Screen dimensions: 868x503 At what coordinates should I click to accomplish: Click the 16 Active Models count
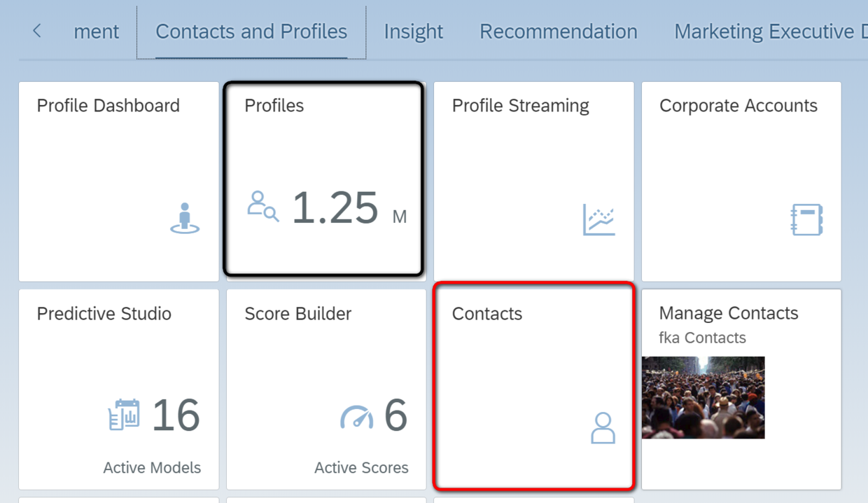(x=176, y=415)
